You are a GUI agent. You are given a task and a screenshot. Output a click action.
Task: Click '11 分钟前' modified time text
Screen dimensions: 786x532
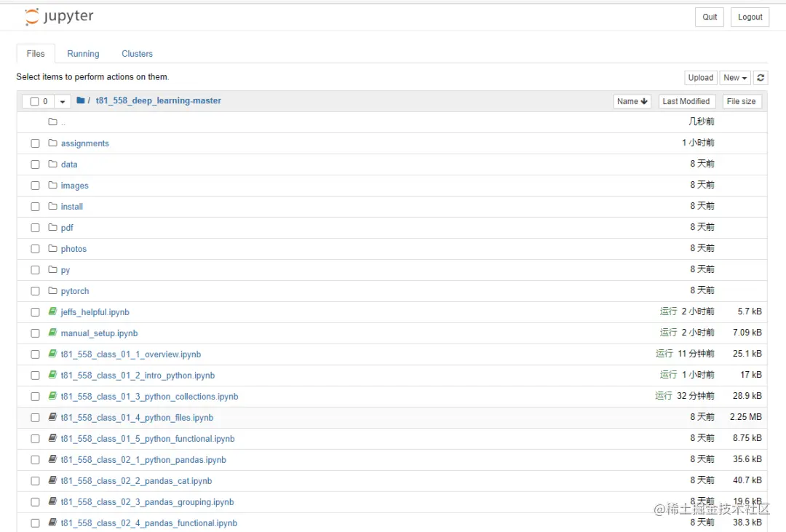[x=696, y=354]
